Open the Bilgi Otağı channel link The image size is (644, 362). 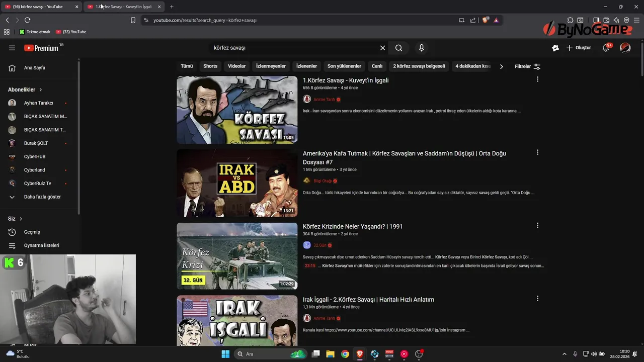point(323,181)
